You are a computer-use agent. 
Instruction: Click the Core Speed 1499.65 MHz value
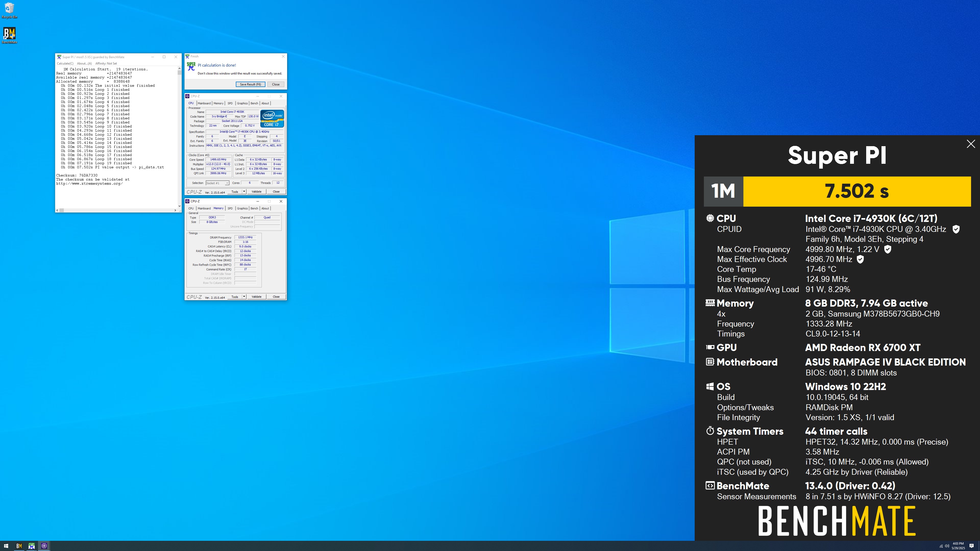pos(218,160)
